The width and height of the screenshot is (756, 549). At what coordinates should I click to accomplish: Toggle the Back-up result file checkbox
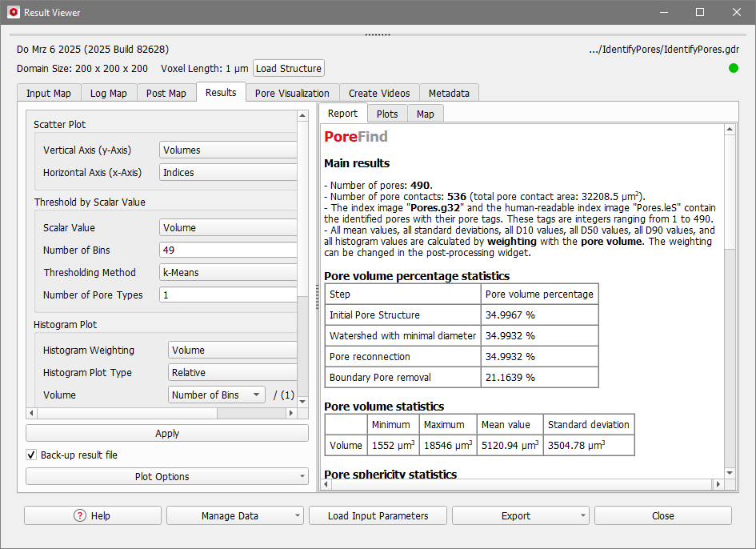pos(31,455)
